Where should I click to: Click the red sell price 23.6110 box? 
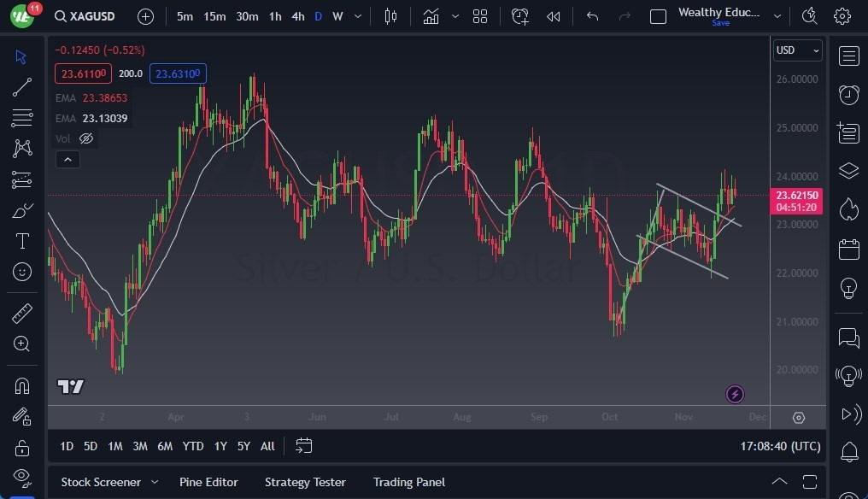85,73
